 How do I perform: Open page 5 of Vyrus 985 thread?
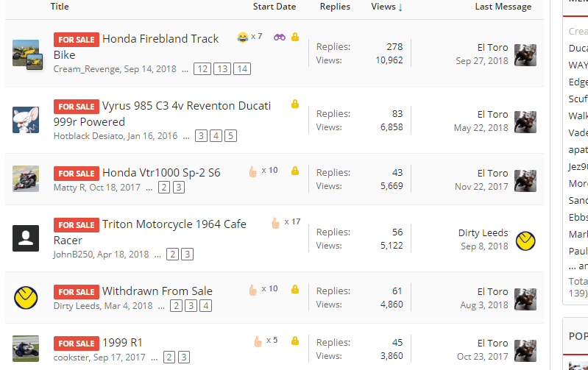tap(230, 135)
